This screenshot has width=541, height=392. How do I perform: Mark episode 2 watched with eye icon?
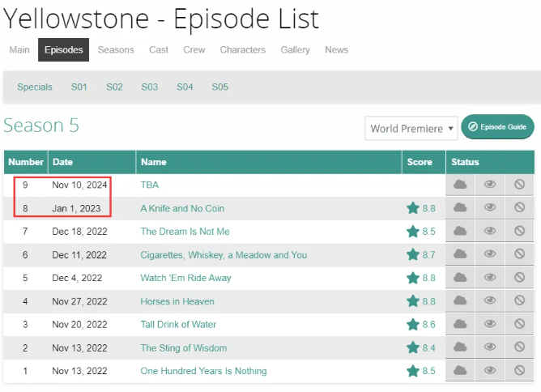(x=489, y=347)
